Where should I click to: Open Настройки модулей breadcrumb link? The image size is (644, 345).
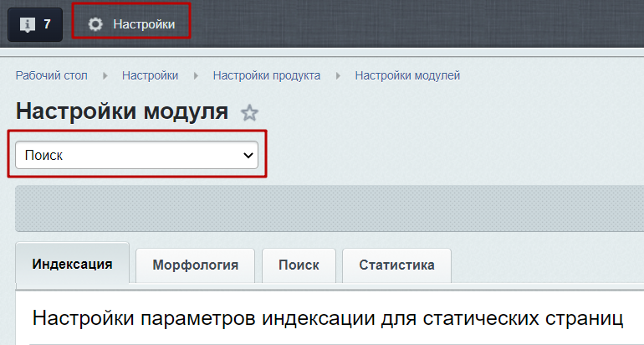[x=407, y=75]
